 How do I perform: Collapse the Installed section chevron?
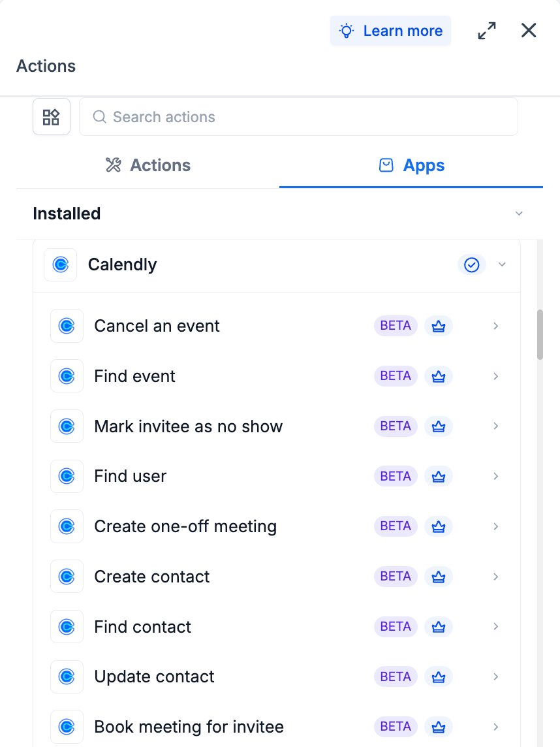(x=519, y=214)
